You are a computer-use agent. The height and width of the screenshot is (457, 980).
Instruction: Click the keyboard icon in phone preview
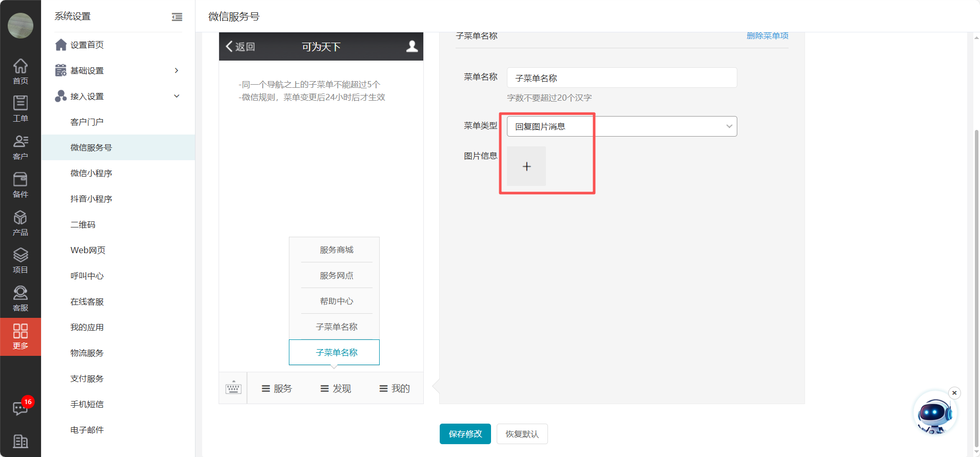pyautogui.click(x=233, y=388)
